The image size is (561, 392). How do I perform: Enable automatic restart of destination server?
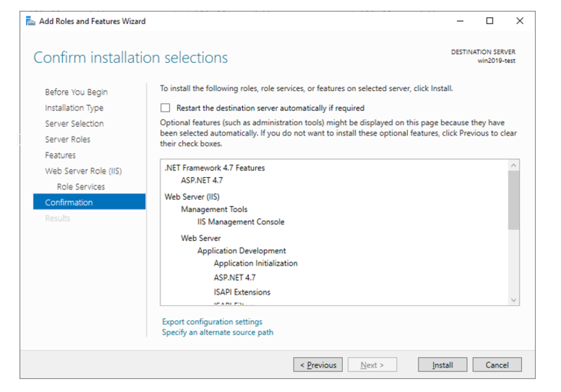[x=165, y=108]
